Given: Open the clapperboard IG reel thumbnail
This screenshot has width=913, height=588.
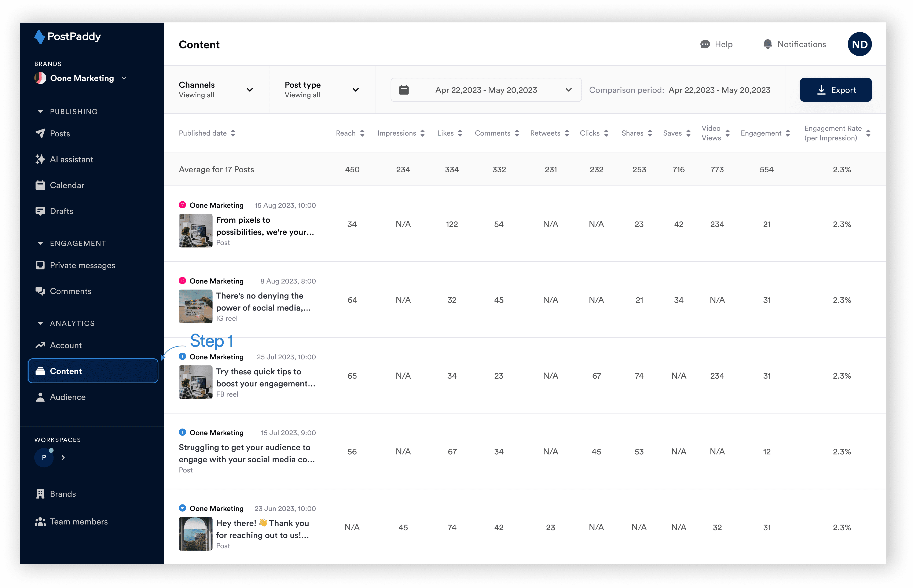Looking at the screenshot, I should [195, 306].
